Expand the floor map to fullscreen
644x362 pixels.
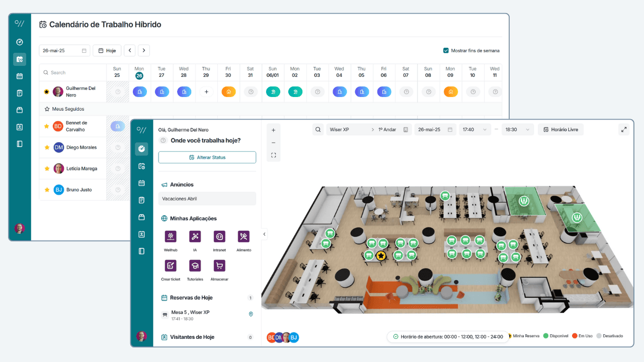tap(624, 130)
